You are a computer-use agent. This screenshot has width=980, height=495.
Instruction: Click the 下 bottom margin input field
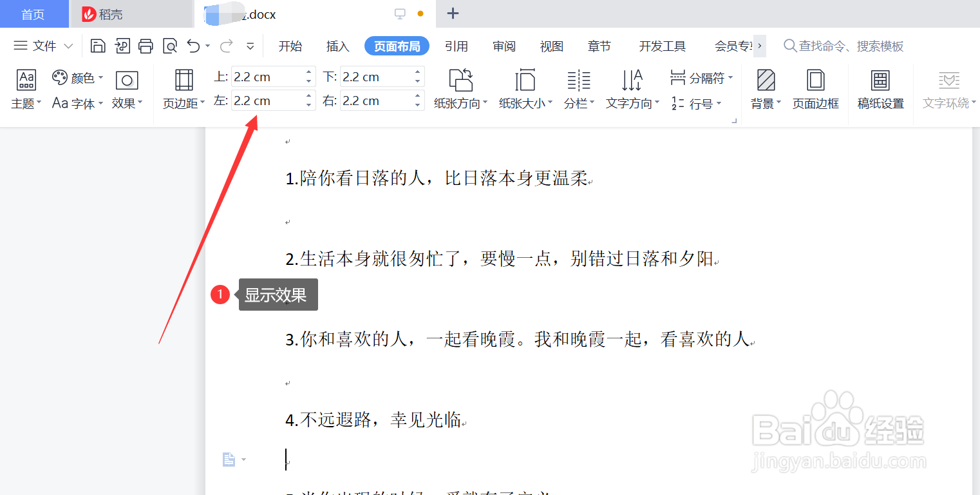[x=376, y=77]
